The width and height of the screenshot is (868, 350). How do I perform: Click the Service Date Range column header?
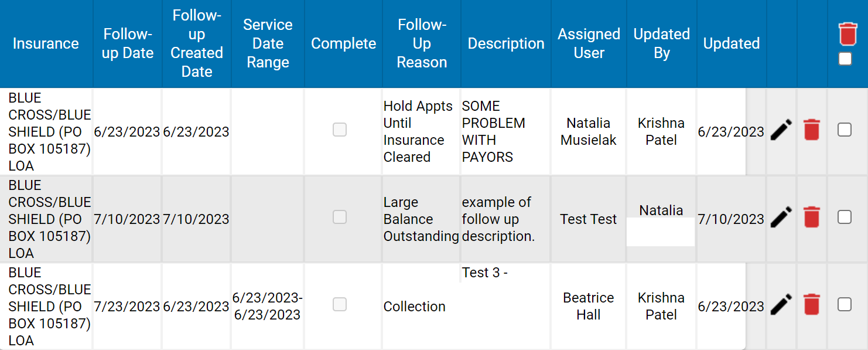[268, 43]
